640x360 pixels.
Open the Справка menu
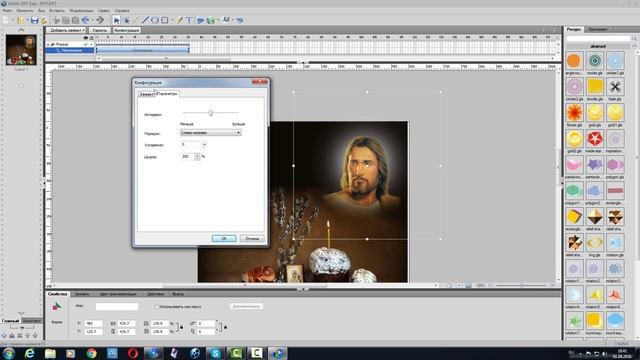[x=122, y=11]
